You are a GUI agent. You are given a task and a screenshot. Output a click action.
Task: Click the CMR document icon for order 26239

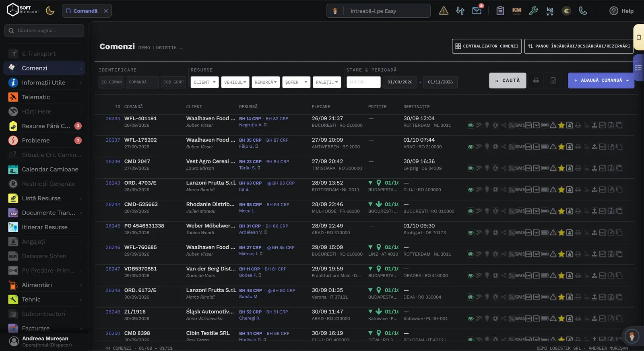(528, 168)
